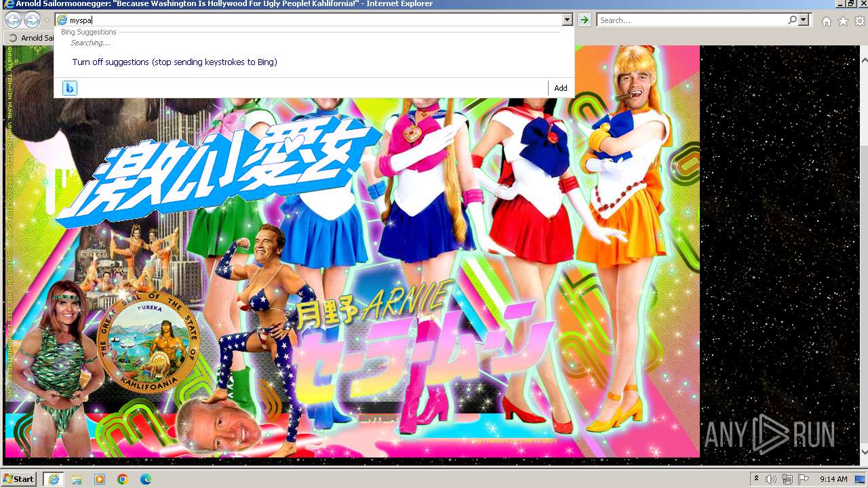Click the address bar page icon
The image size is (868, 488).
[x=62, y=20]
